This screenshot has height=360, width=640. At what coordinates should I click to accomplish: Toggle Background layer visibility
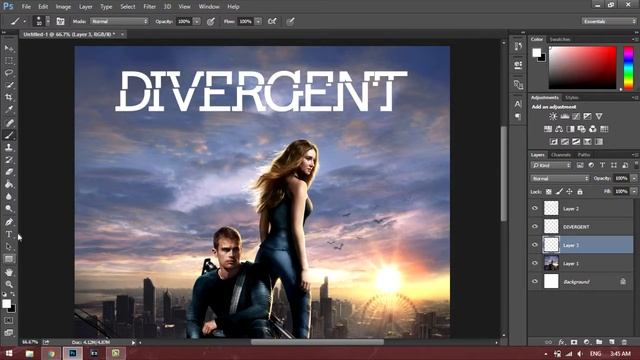coord(535,282)
